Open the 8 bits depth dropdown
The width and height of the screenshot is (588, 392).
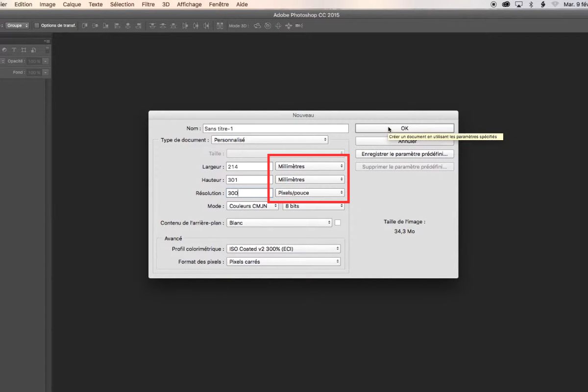[x=314, y=206]
